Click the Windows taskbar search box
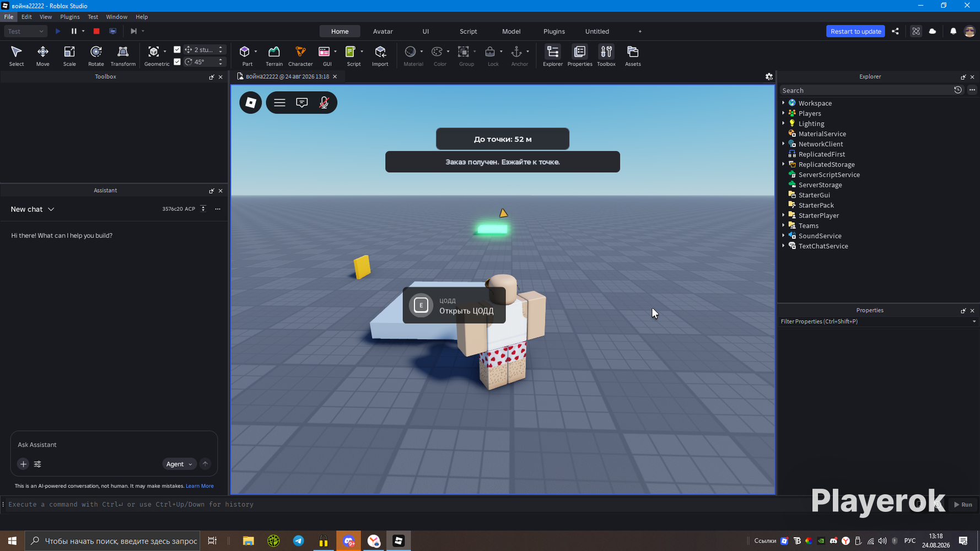 click(x=113, y=541)
